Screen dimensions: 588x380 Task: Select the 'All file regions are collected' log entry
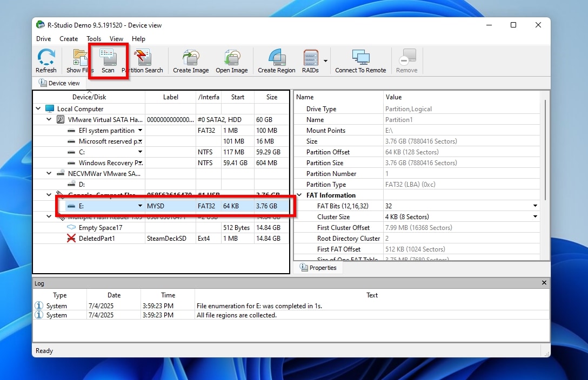(x=291, y=315)
